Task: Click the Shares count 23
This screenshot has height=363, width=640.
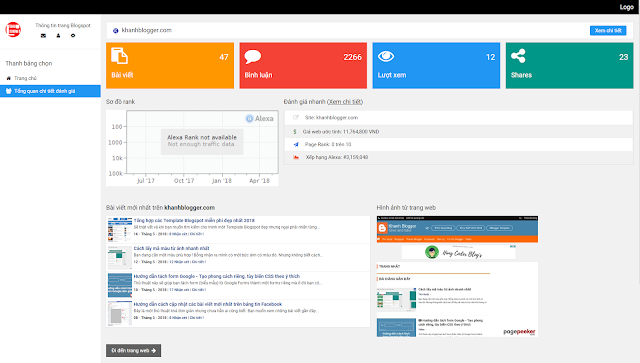Action: coord(624,57)
